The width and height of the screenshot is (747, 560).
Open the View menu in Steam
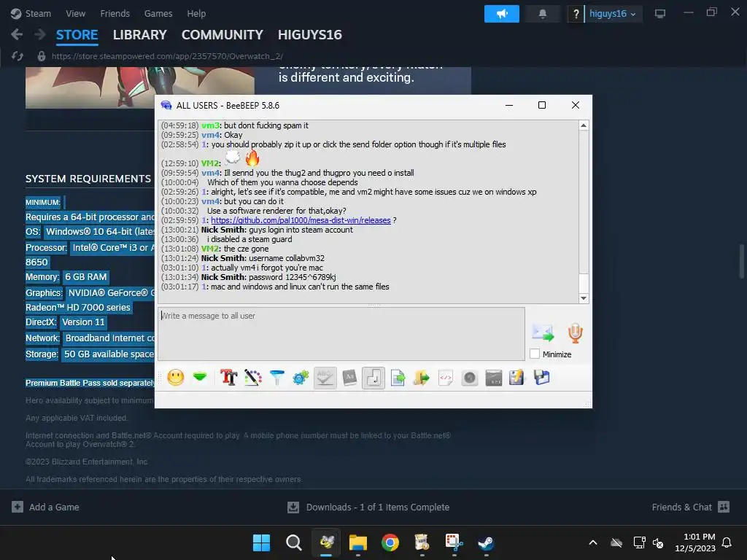[x=75, y=13]
